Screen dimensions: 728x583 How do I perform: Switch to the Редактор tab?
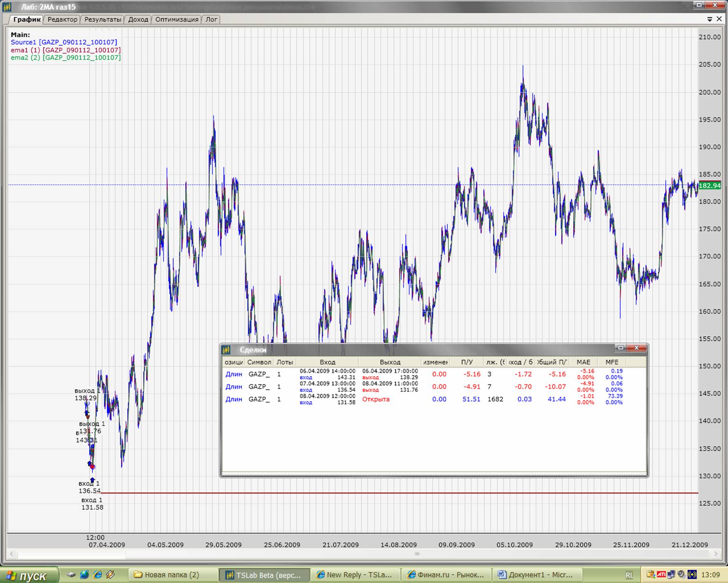tap(62, 19)
